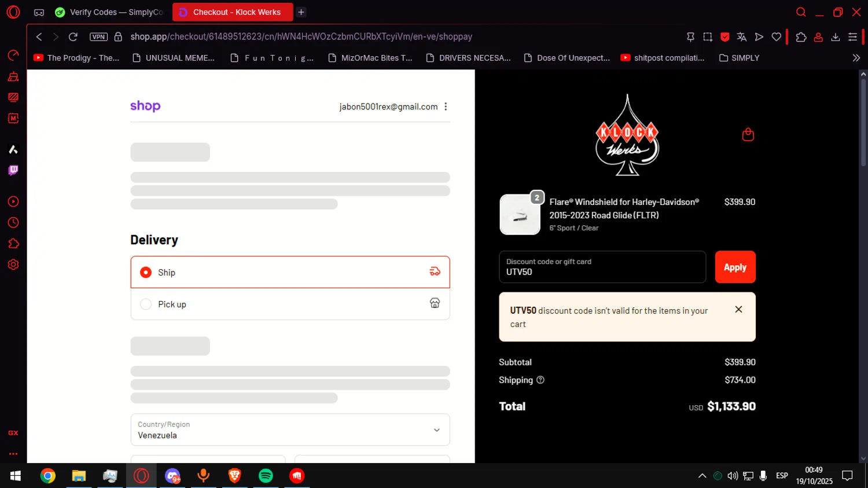
Task: Open the MizOrMac Bites bookmark
Action: point(370,58)
